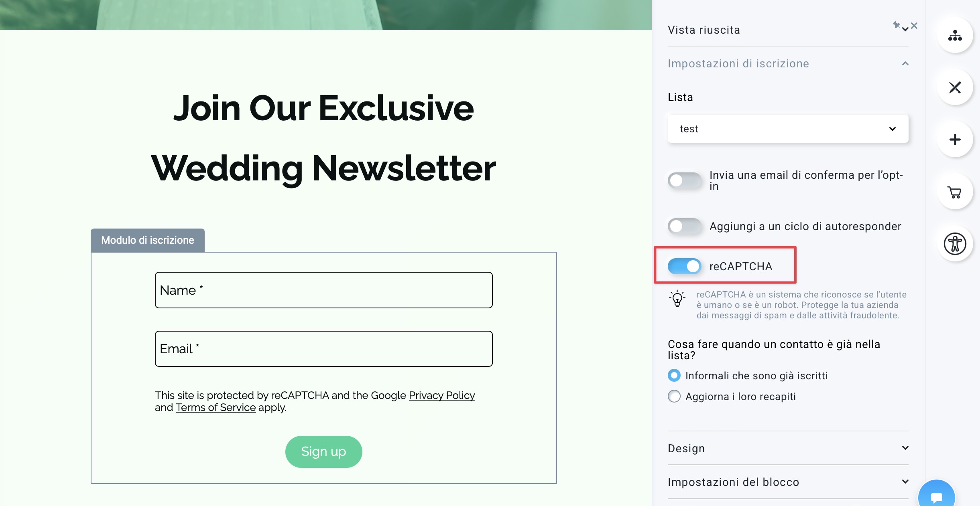
Task: Click the crossed design tools icon
Action: coord(955,87)
